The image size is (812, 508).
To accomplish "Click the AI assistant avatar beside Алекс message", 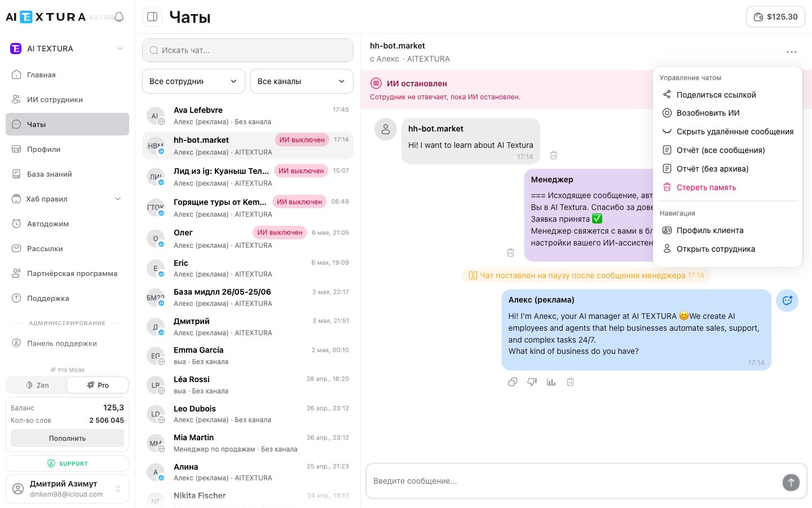I will pyautogui.click(x=787, y=300).
